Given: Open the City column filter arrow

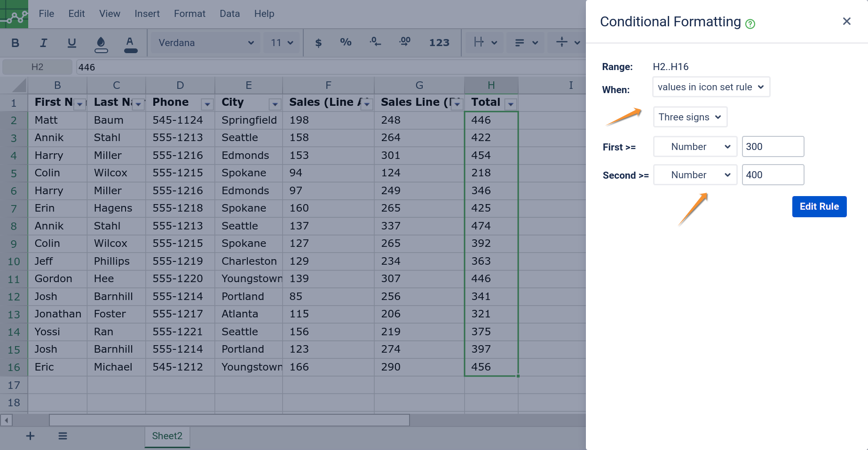Looking at the screenshot, I should [x=275, y=104].
